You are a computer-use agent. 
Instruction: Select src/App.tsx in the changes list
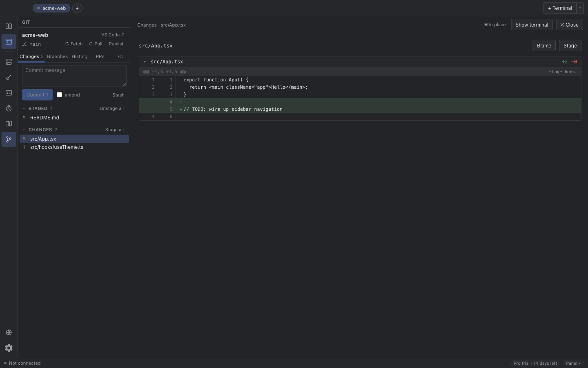[x=74, y=139]
